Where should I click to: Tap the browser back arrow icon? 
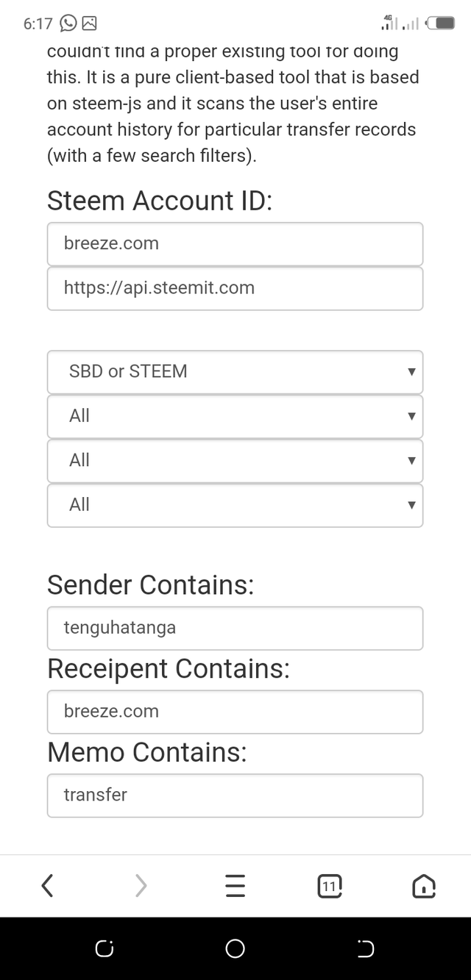coord(48,886)
